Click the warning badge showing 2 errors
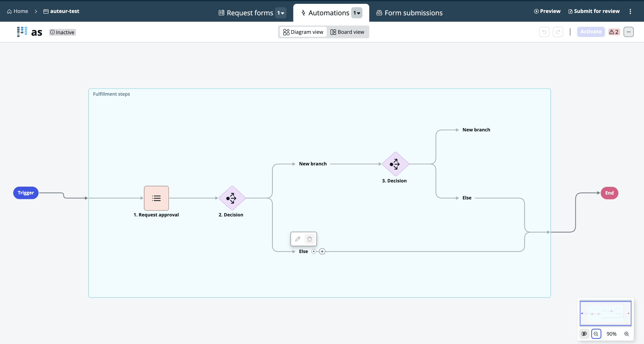This screenshot has width=644, height=344. 614,32
